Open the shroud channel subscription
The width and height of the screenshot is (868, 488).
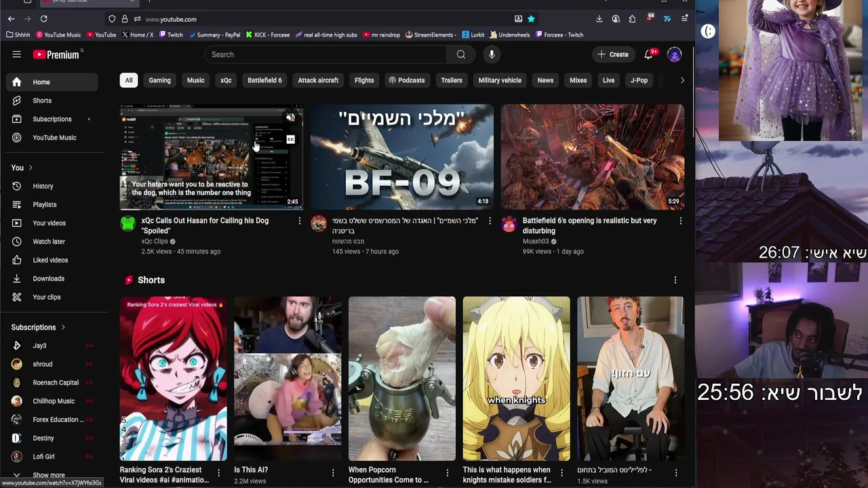point(52,364)
